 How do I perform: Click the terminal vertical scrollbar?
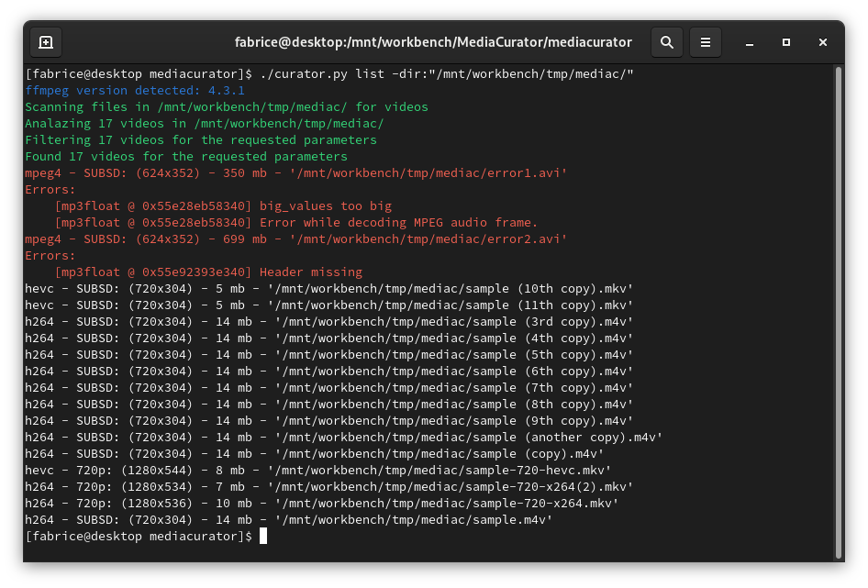[838, 312]
